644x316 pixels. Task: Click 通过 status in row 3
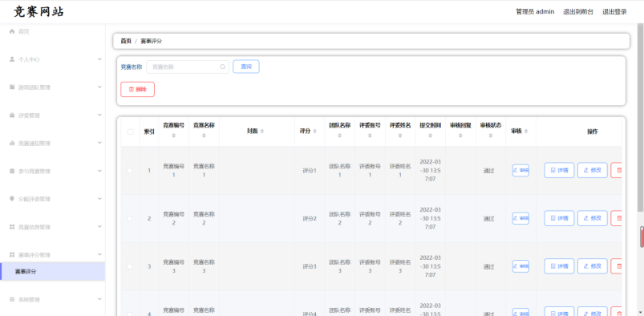click(488, 267)
